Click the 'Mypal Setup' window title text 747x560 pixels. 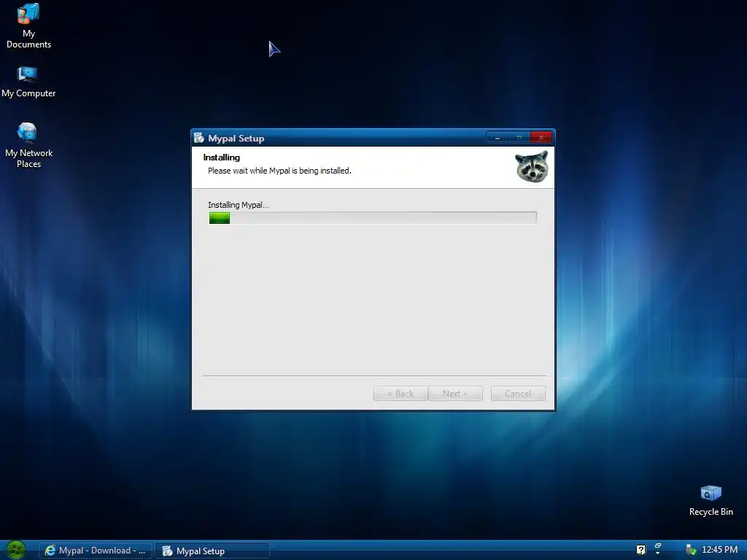click(236, 138)
